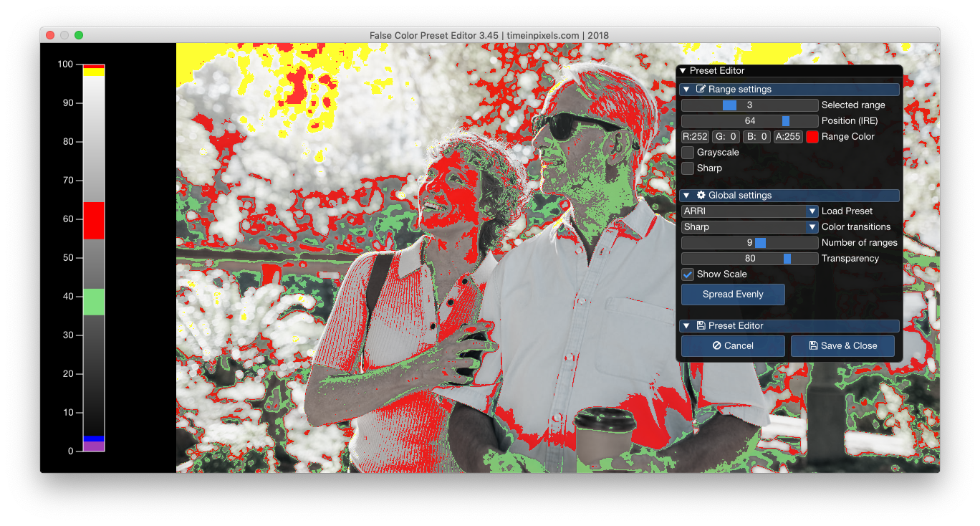Enable the Grayscale checkbox
The height and width of the screenshot is (526, 980).
(688, 153)
